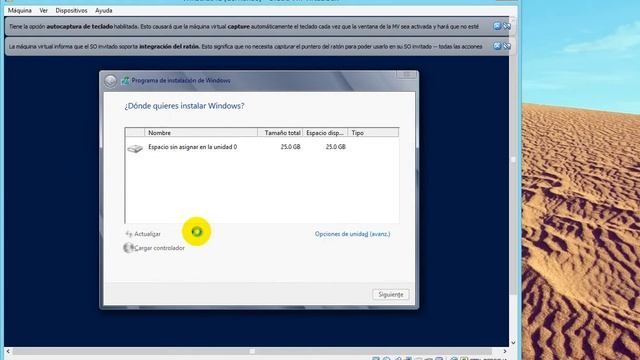Viewport: 640px width, 360px height.
Task: Click the horizontal scrollbar left arrow
Action: point(8,351)
